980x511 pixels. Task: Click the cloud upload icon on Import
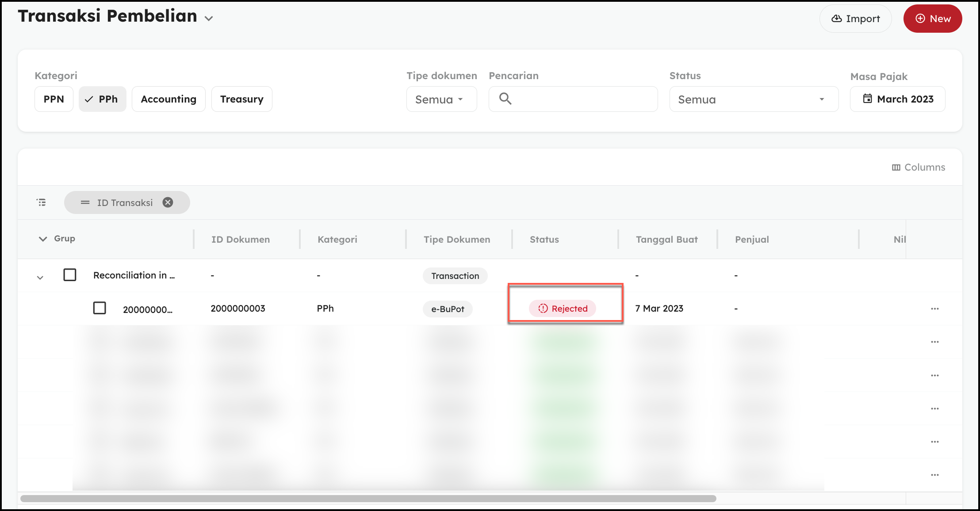pos(836,19)
